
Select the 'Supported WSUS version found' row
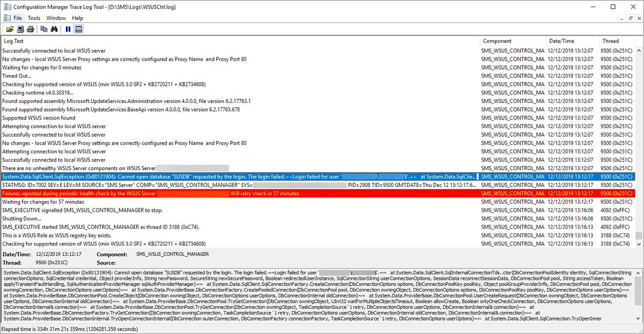317,118
